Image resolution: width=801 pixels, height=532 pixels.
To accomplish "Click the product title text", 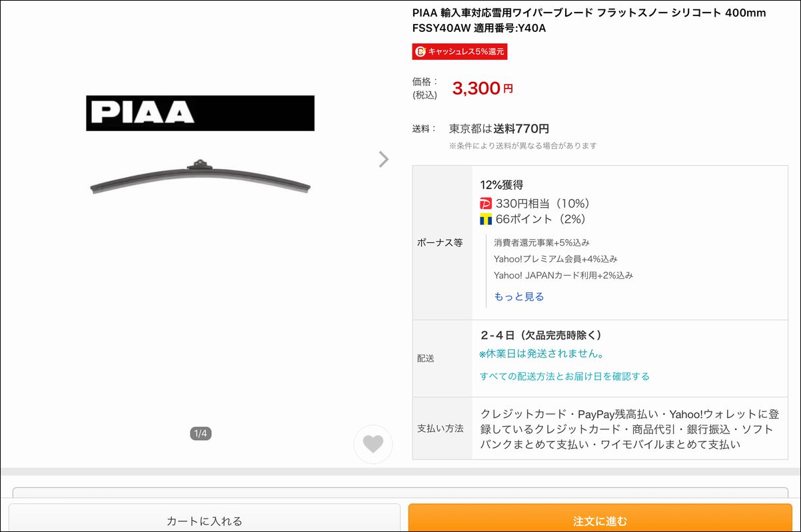I will point(589,21).
